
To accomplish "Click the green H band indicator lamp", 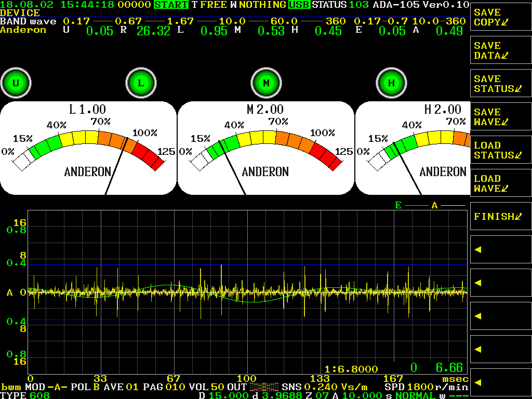I will [x=391, y=83].
